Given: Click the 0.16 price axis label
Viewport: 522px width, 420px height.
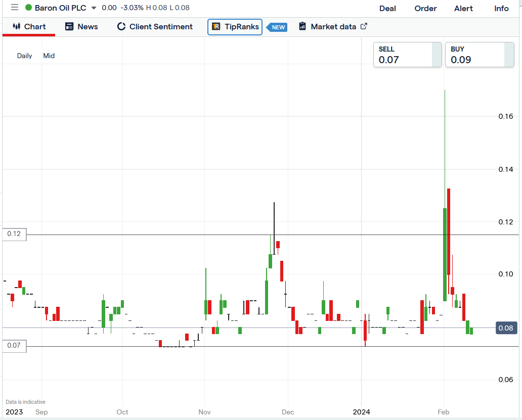Looking at the screenshot, I should click(x=506, y=116).
